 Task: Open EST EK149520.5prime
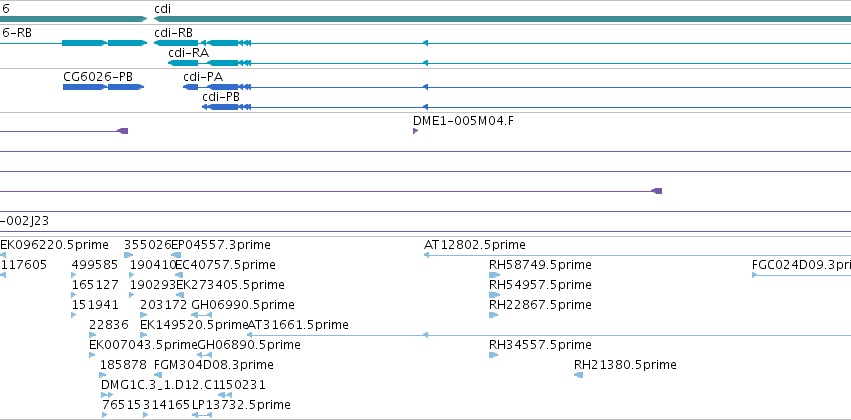[x=194, y=324]
